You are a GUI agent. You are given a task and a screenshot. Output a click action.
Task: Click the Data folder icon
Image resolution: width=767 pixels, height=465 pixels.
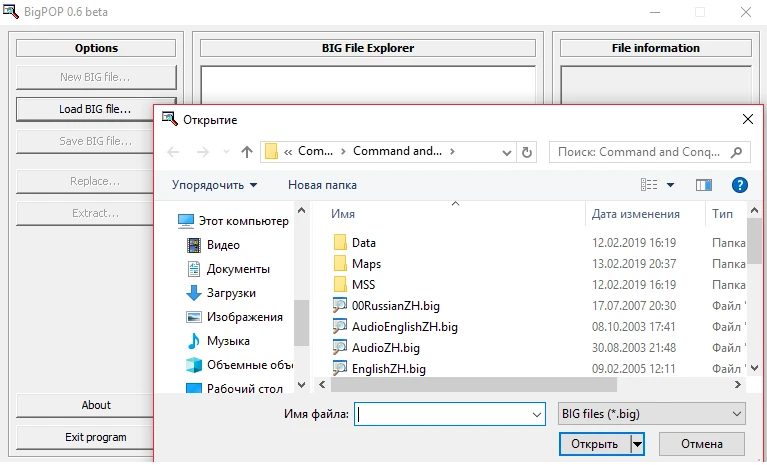(x=340, y=243)
